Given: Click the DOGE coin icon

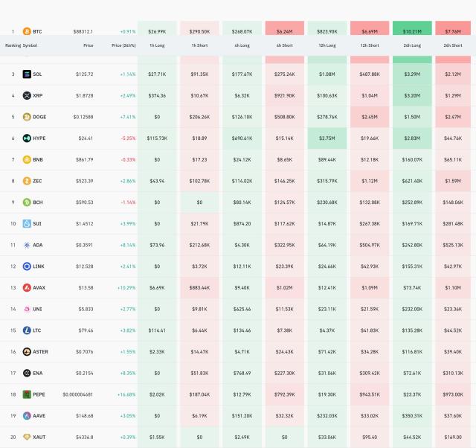Looking at the screenshot, I should click(27, 117).
